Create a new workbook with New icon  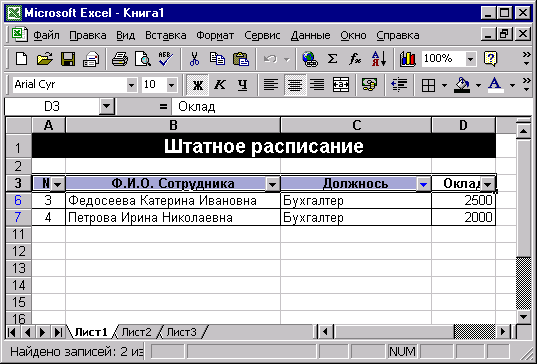point(22,59)
